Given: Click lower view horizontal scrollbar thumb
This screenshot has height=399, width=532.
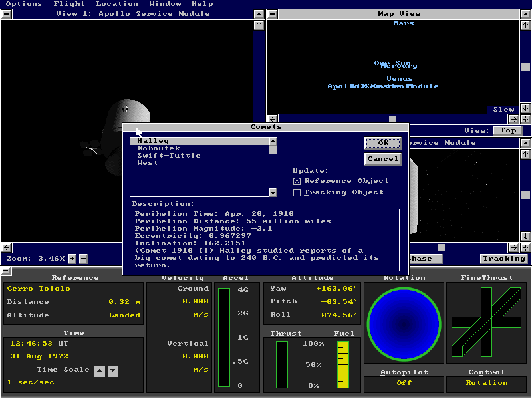Looking at the screenshot, I should click(441, 247).
